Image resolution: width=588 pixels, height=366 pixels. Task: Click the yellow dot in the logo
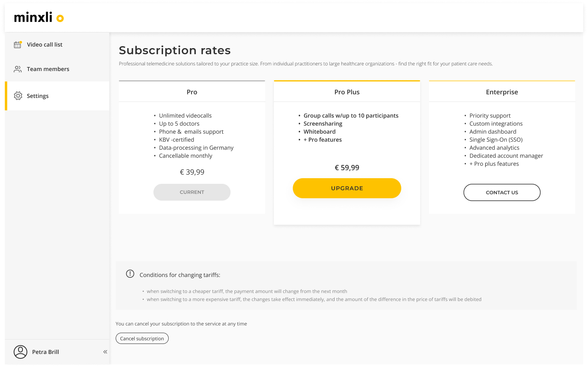60,18
